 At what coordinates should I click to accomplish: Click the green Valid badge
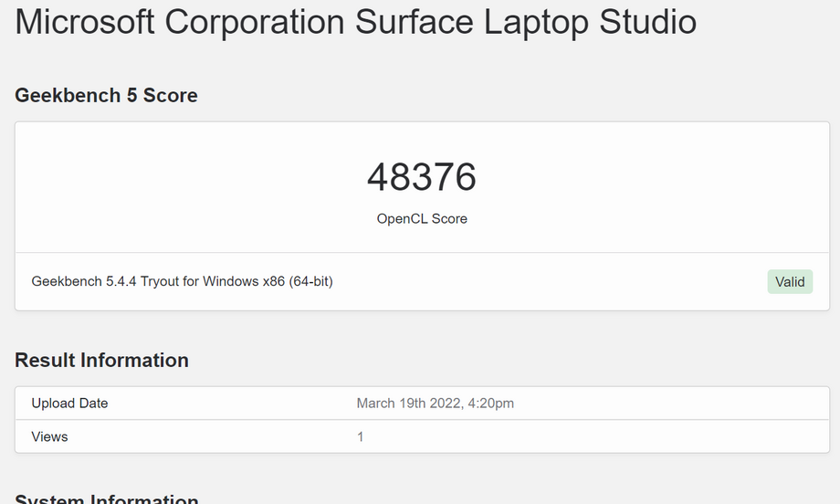click(790, 282)
